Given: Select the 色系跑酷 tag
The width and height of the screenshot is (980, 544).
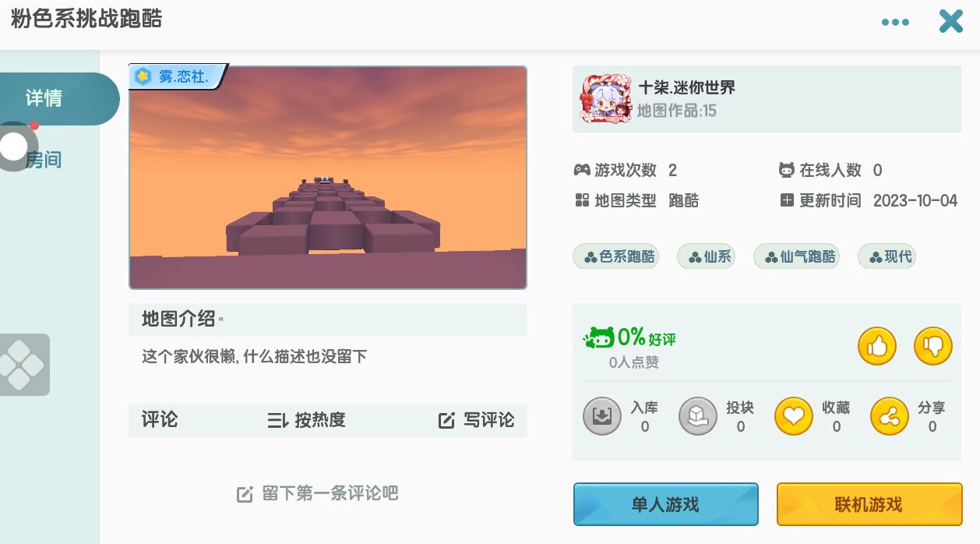Looking at the screenshot, I should click(x=615, y=256).
